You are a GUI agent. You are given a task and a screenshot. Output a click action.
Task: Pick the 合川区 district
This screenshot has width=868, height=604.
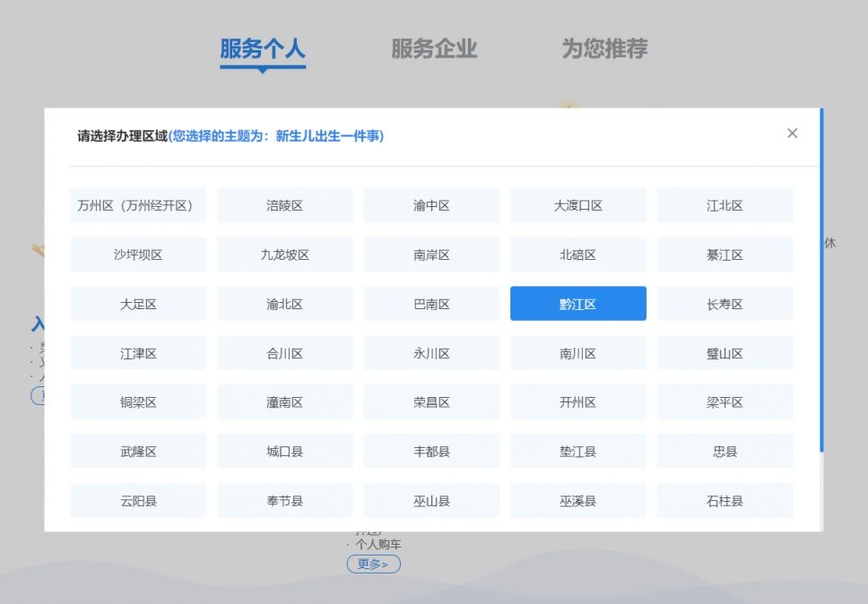click(284, 352)
